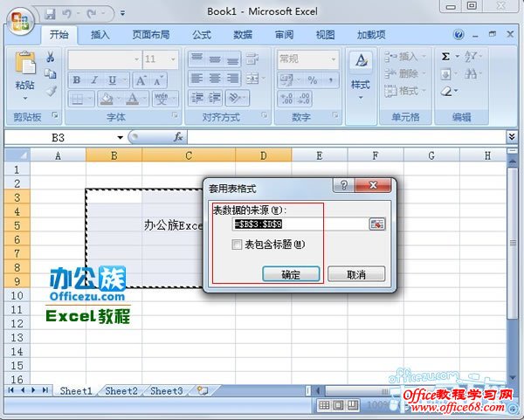Screen dimensions: 524x420
Task: Switch to the 数据 ribbon tab
Action: pyautogui.click(x=243, y=35)
